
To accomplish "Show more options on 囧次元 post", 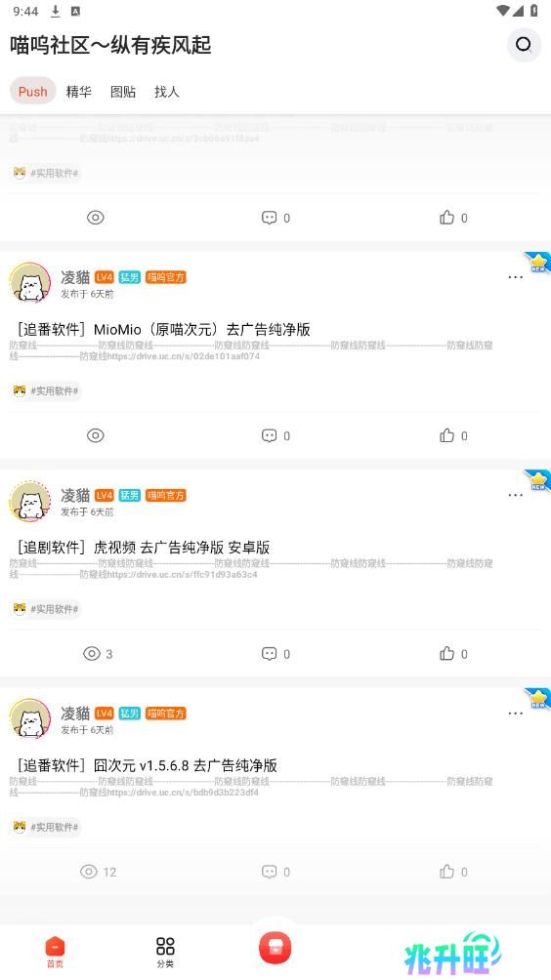I will pos(516,714).
